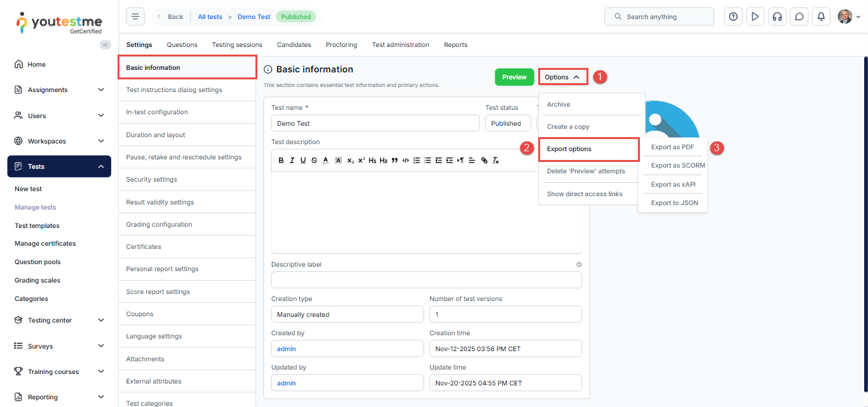Open the user profile dropdown arrow
Viewport: 868px width, 407px height.
(x=858, y=17)
